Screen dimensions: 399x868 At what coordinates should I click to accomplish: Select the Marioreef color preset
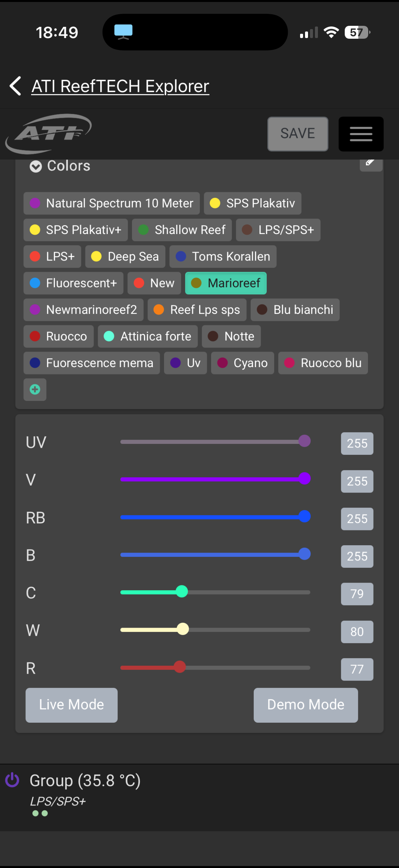coord(226,283)
